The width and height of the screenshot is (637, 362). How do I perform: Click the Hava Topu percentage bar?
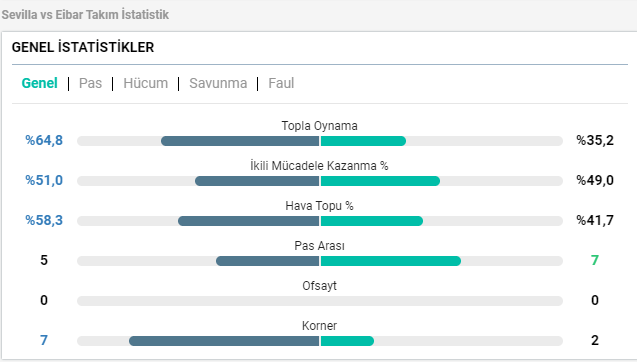[320, 221]
